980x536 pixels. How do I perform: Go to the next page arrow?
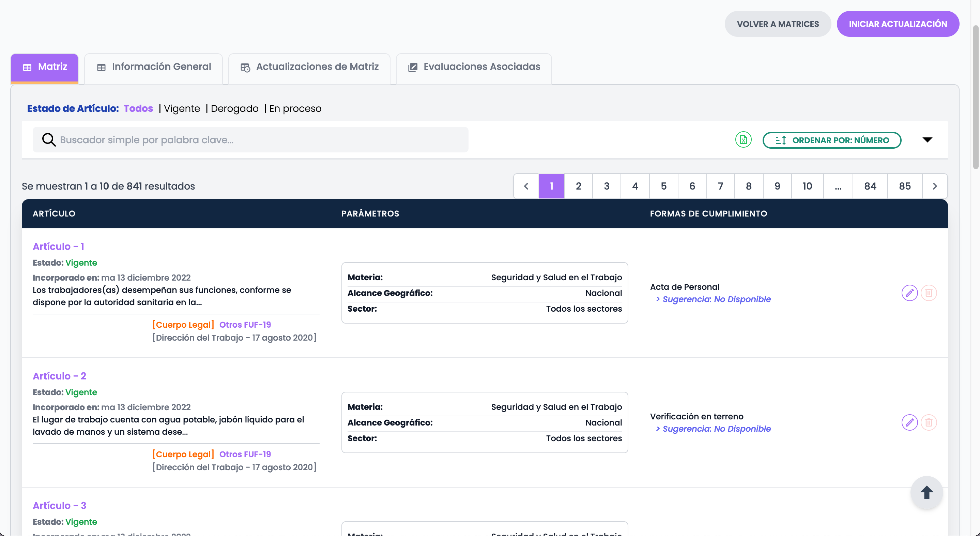point(935,186)
